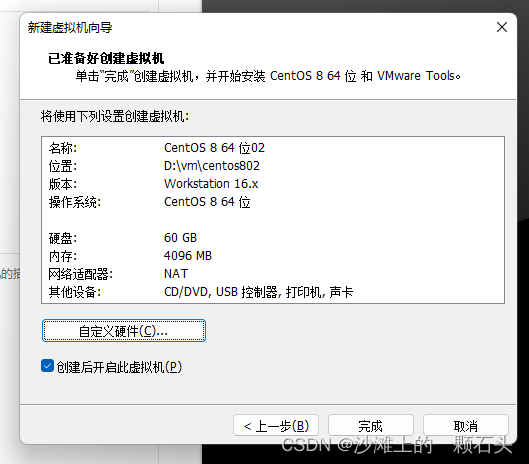Click the 新建虚拟机向导 title bar text
Image resolution: width=529 pixels, height=464 pixels.
point(70,27)
